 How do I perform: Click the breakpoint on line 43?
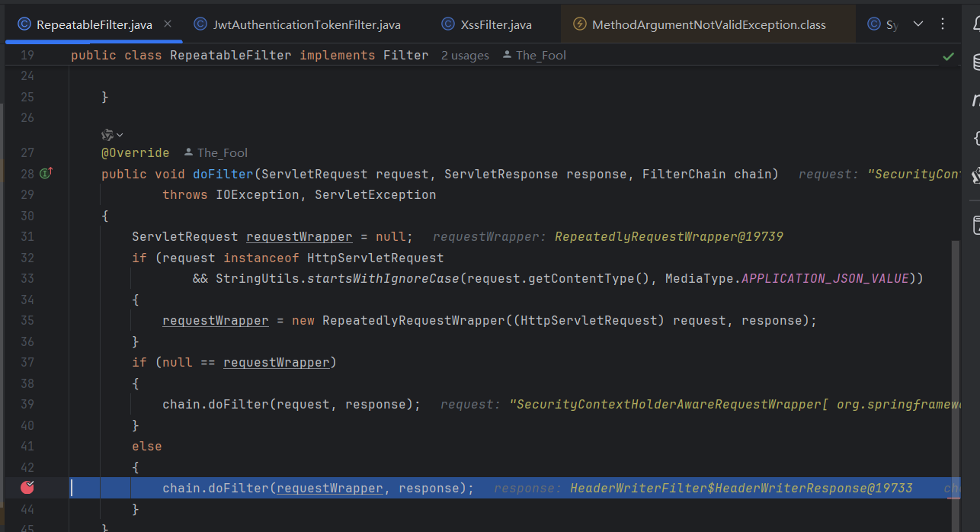[x=29, y=487]
